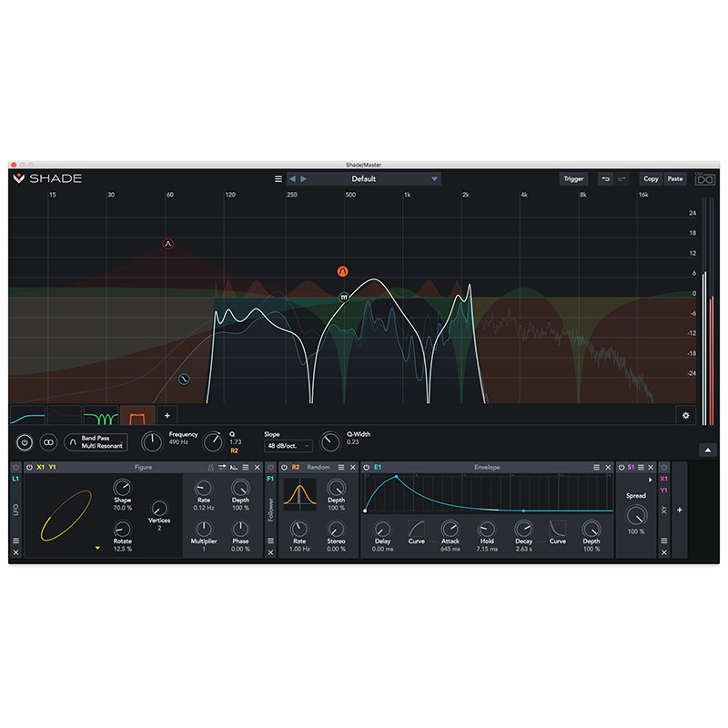Redo the last undone change
The image size is (728, 728).
(622, 178)
